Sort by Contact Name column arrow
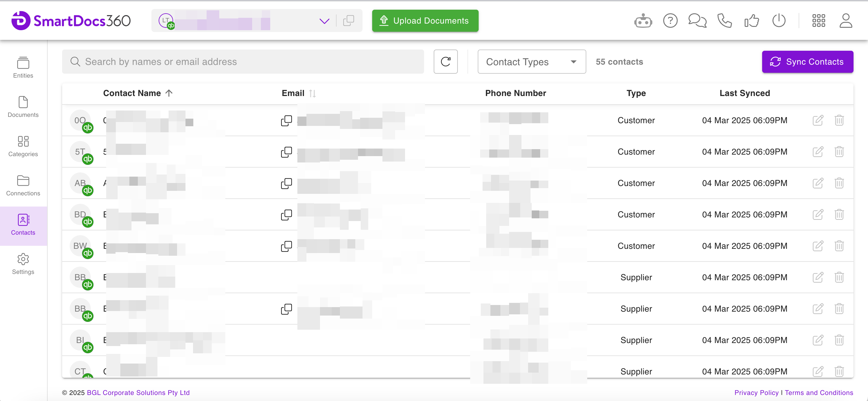 (x=169, y=93)
